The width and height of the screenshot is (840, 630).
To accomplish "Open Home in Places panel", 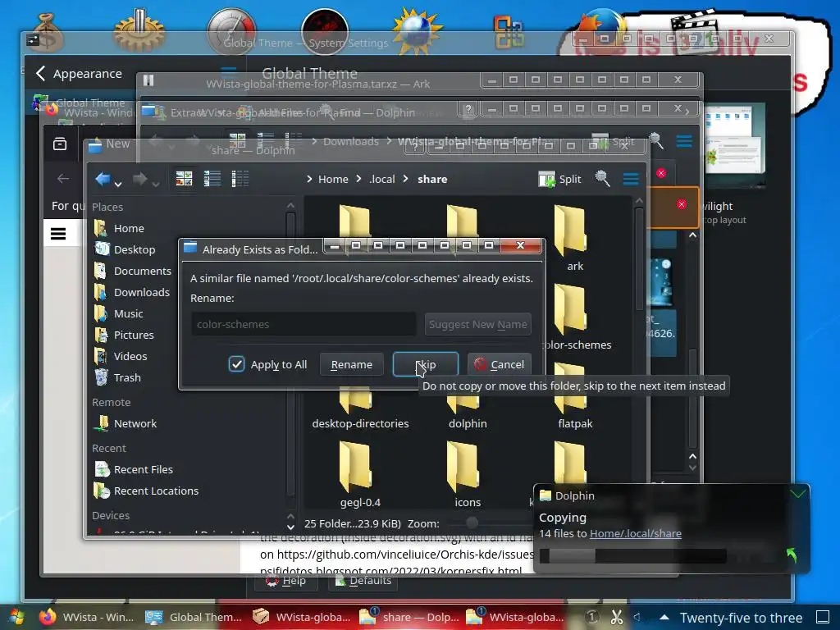I will [129, 228].
